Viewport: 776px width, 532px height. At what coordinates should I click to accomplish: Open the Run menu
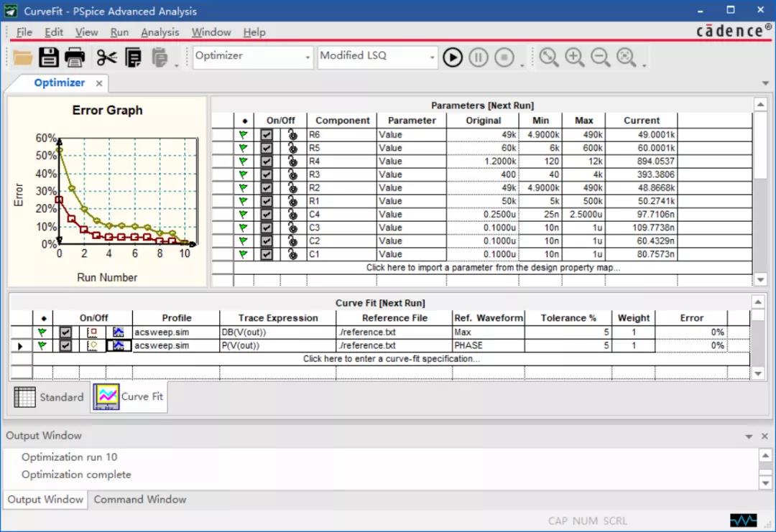pyautogui.click(x=119, y=32)
